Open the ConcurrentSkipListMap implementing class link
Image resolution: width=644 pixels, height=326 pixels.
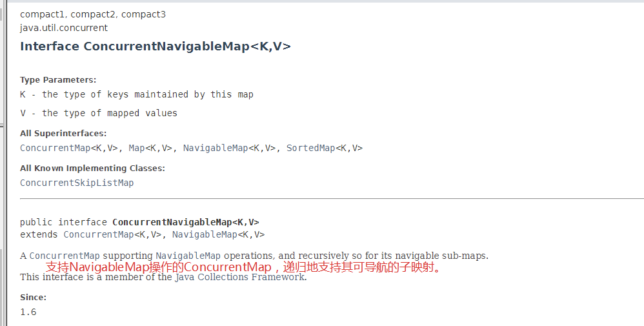click(x=77, y=183)
